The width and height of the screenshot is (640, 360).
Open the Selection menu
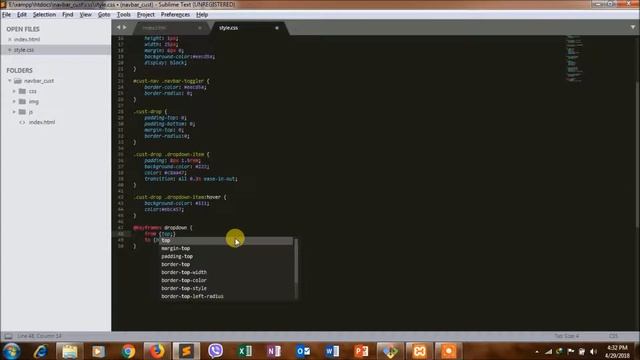44,15
